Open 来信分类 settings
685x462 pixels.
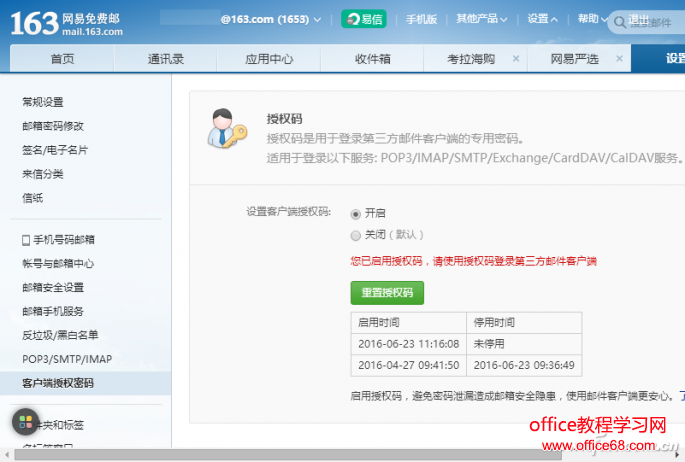pos(42,174)
